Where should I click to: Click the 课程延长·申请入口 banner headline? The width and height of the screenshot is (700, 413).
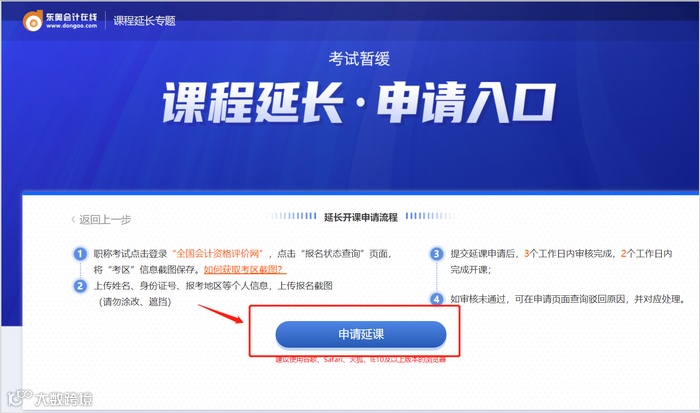(359, 103)
